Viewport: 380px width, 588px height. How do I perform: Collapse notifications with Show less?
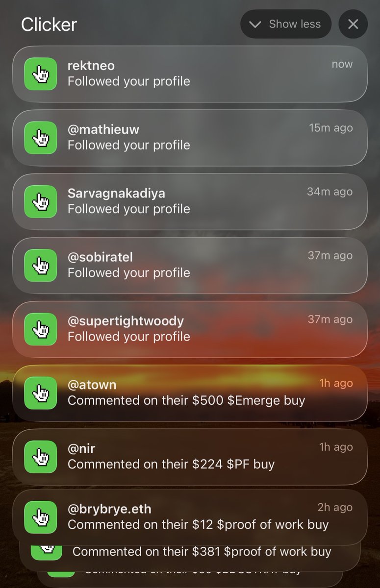pyautogui.click(x=286, y=24)
